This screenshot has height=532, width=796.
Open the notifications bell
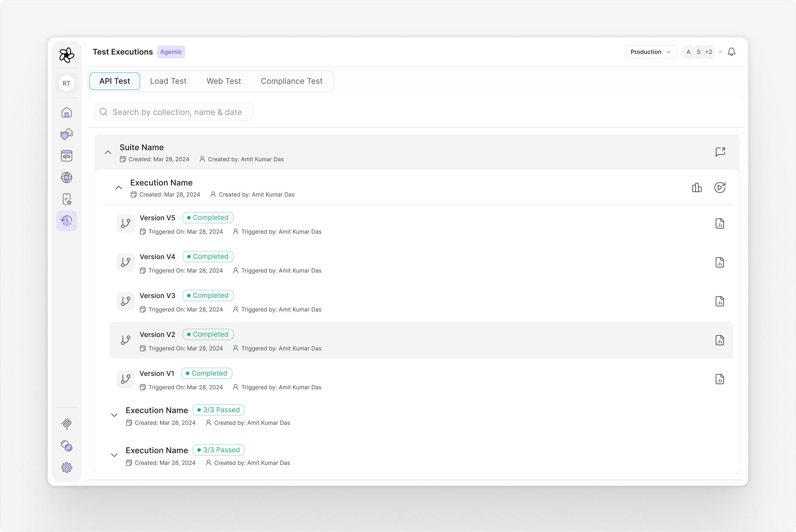(732, 52)
